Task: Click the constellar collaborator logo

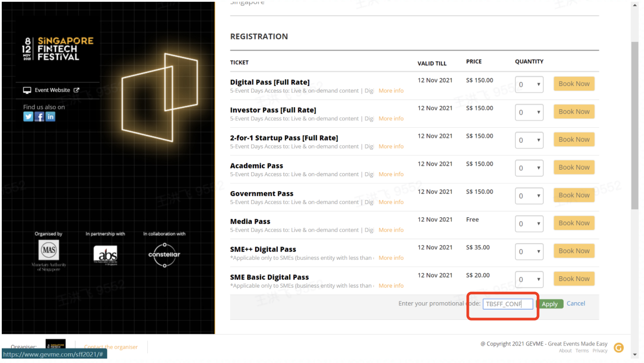Action: [164, 255]
